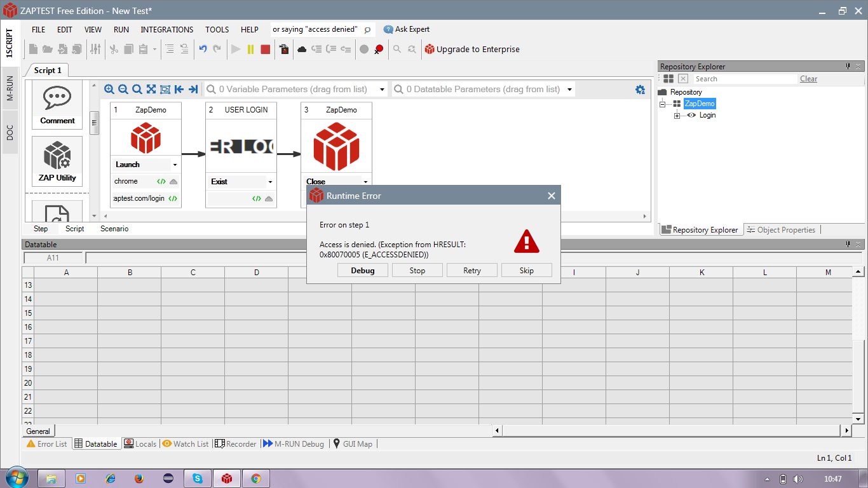This screenshot has width=868, height=488.
Task: Select the Login object in repository
Action: coord(707,116)
